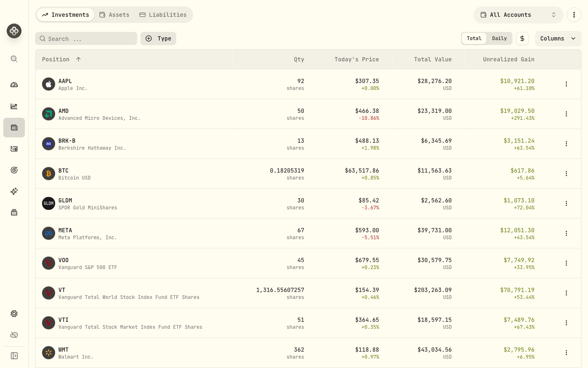Click the GLDM unrealized gain $1,073.10

click(519, 200)
